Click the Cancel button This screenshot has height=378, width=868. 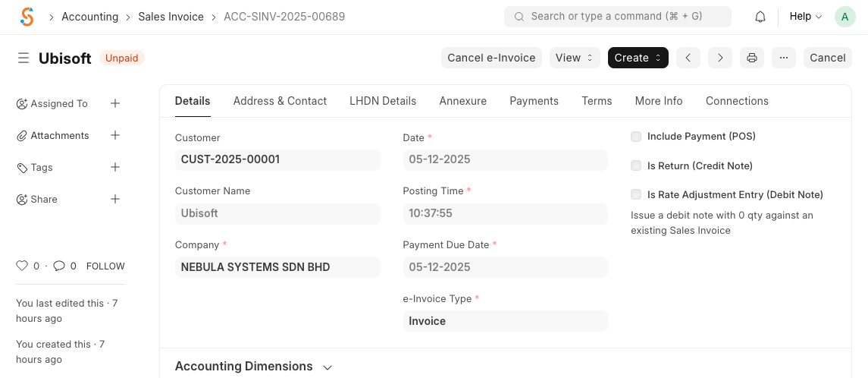click(828, 58)
